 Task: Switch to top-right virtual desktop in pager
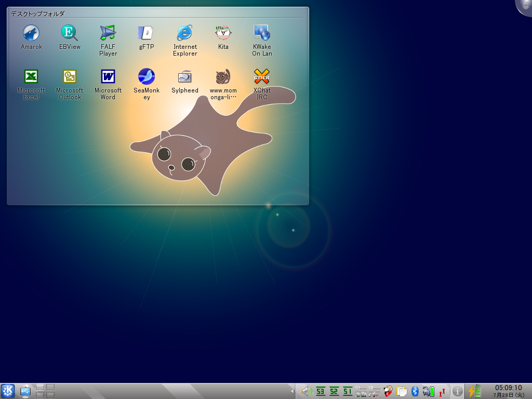tap(50, 387)
